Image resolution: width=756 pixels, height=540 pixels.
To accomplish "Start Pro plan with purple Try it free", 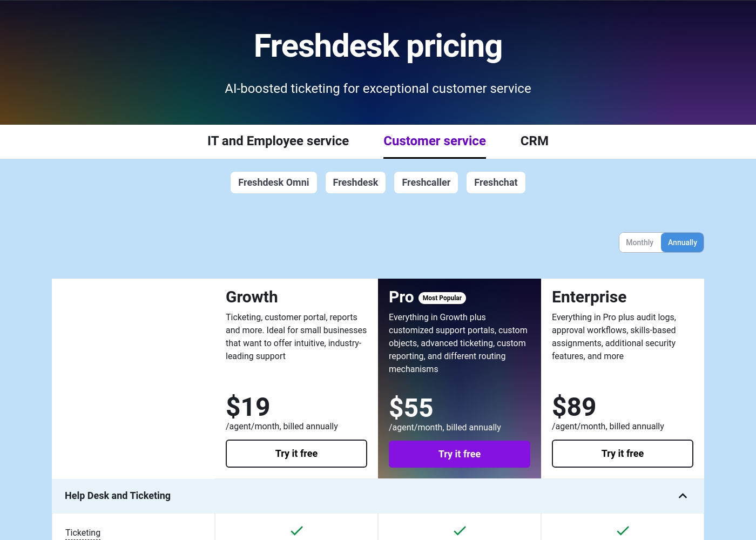I will pos(460,454).
